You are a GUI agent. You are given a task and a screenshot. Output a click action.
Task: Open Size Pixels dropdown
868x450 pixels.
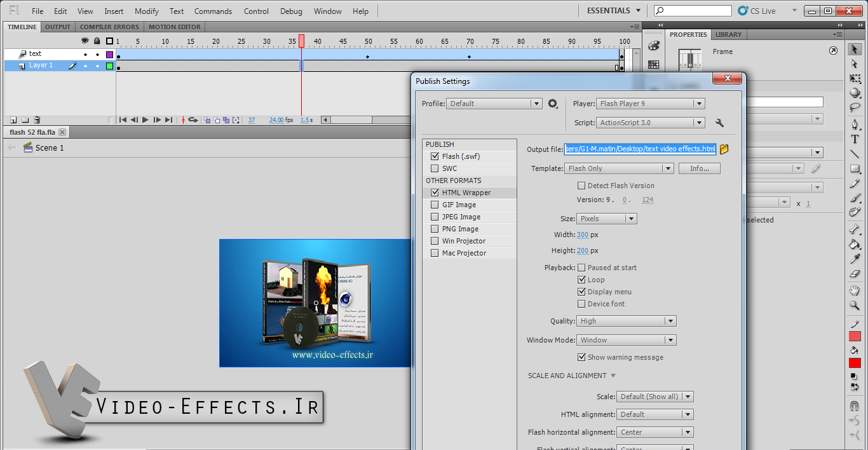607,219
